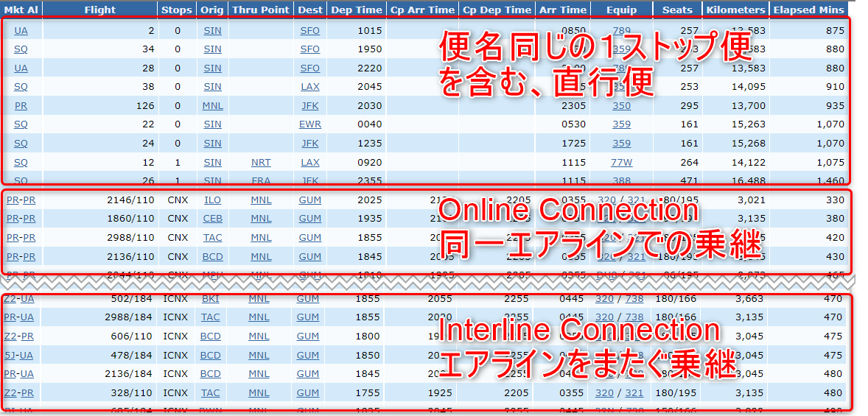Open the SIN origin link in the SQ 24 row
This screenshot has width=868, height=416.
[x=212, y=144]
